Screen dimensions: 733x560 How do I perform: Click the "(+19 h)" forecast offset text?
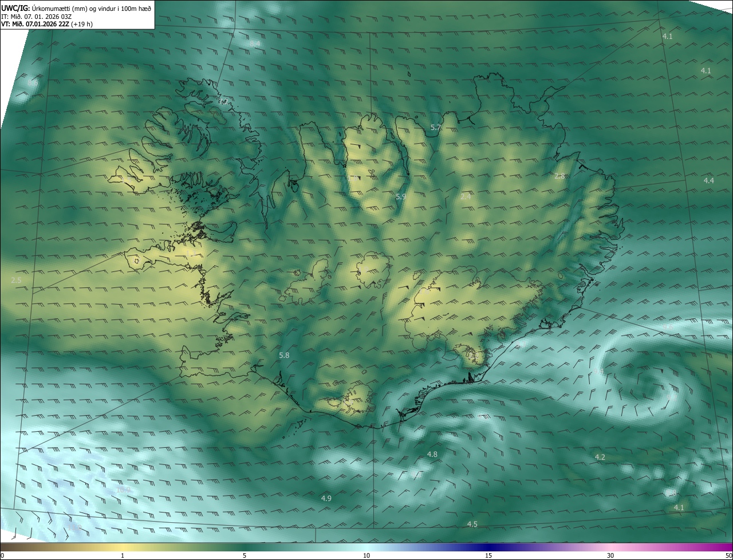pyautogui.click(x=83, y=24)
